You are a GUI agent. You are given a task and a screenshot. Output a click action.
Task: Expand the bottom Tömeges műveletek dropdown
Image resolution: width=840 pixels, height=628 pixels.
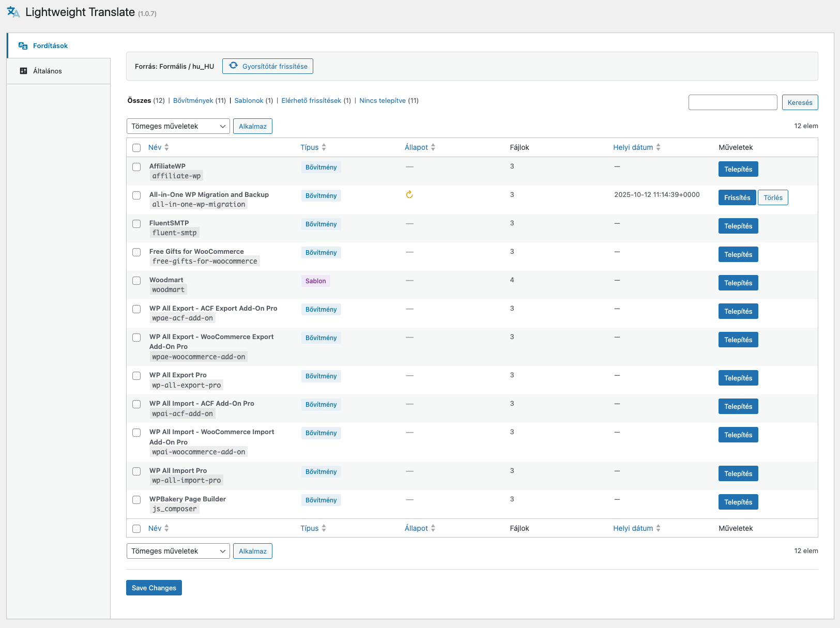click(178, 551)
